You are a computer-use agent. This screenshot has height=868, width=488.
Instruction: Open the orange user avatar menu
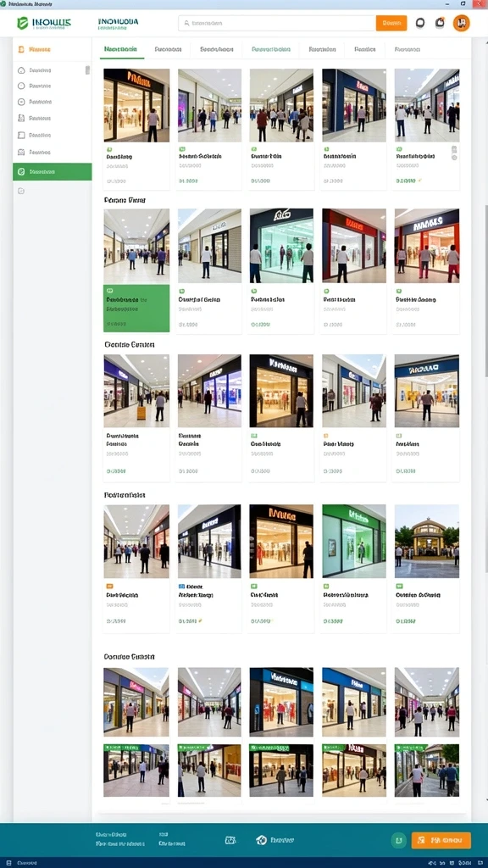point(461,23)
